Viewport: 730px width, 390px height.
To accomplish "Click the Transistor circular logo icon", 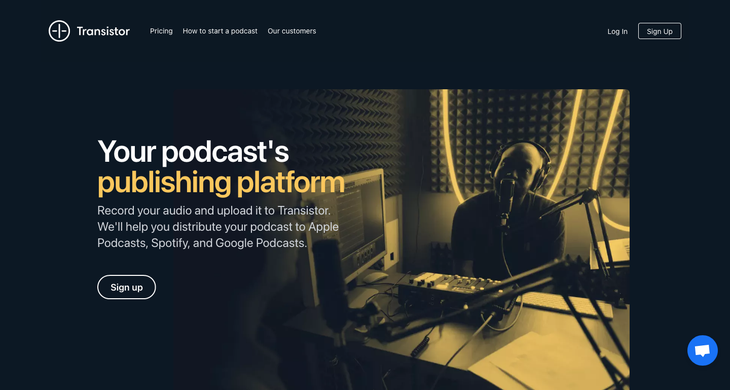I will coord(59,31).
